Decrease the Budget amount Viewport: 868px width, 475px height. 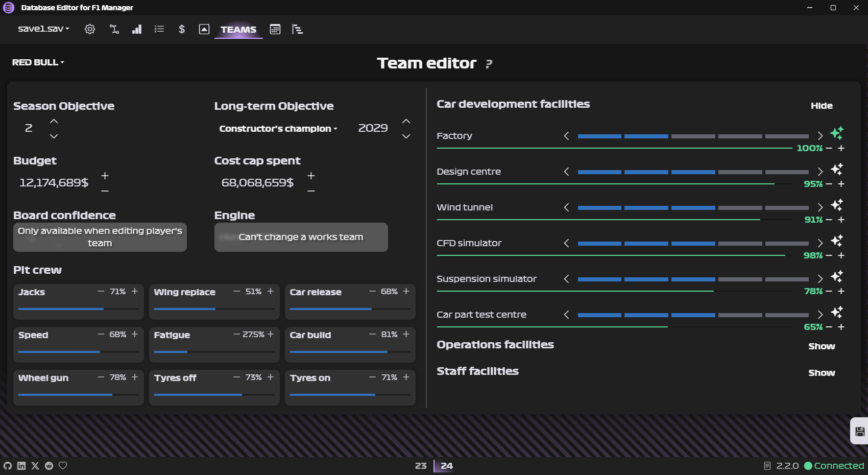click(105, 191)
